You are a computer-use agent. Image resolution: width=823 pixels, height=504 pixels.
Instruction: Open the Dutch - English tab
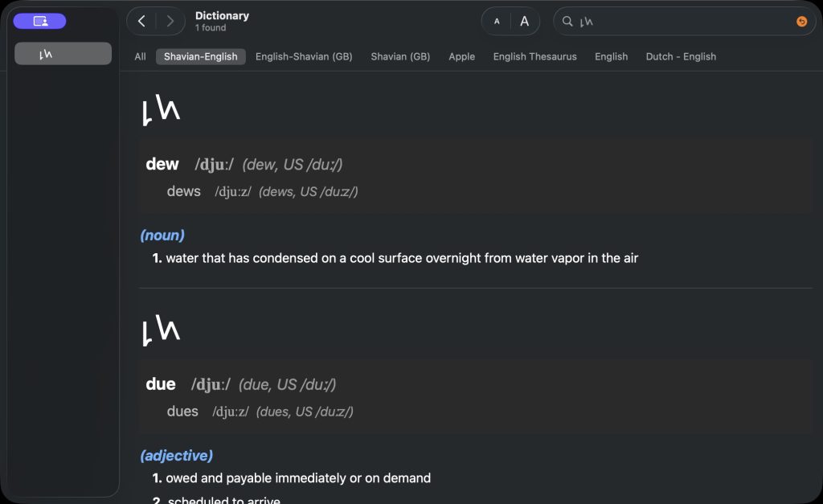[x=681, y=56]
